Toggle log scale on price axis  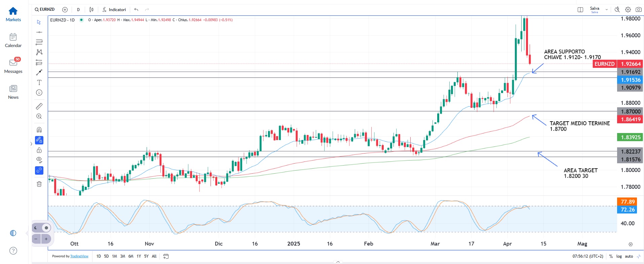[619, 256]
